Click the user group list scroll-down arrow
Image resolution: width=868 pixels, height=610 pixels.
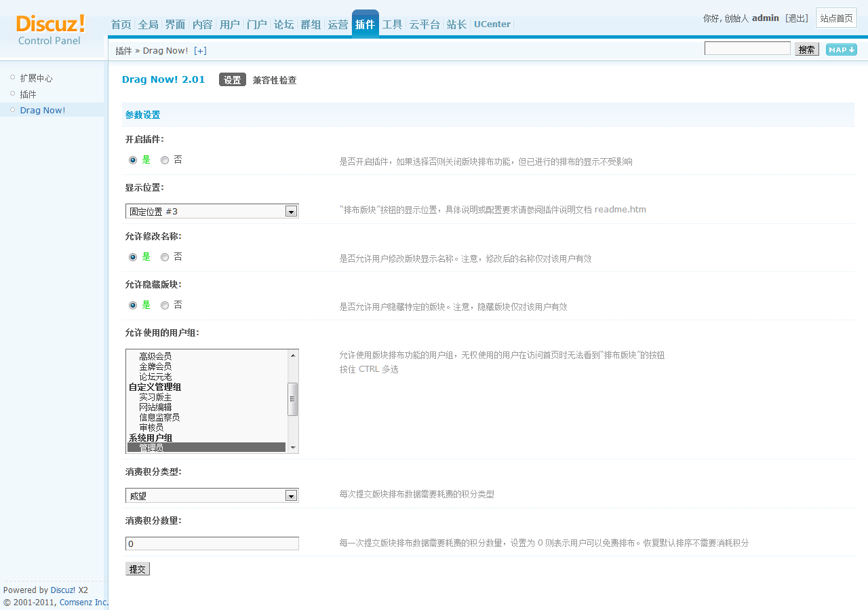[293, 448]
